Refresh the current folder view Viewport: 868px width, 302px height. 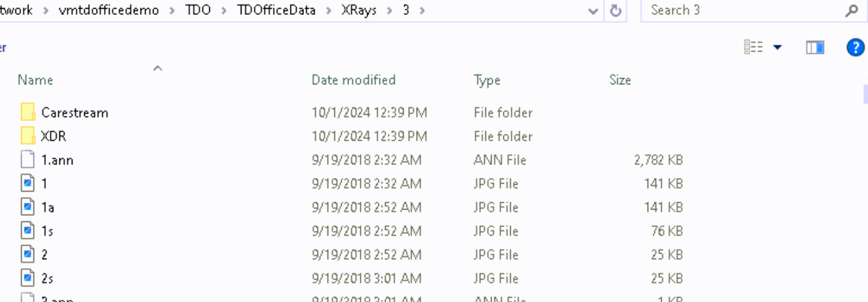click(615, 11)
